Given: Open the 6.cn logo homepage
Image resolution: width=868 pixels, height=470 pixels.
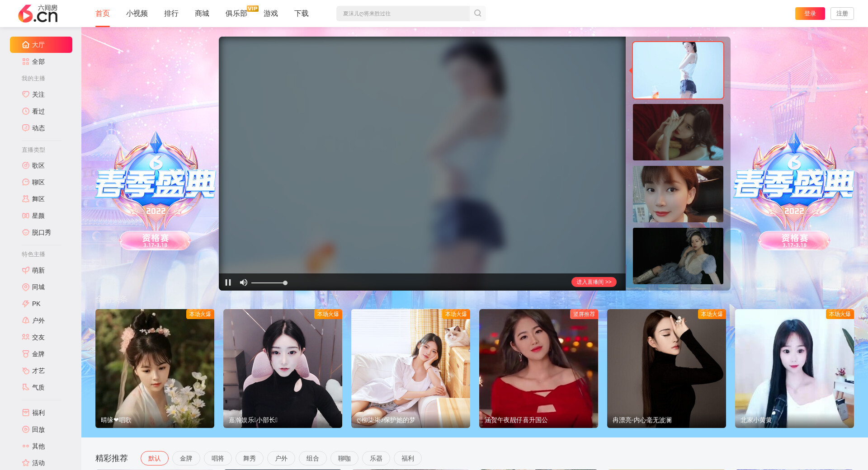Looking at the screenshot, I should pos(38,14).
